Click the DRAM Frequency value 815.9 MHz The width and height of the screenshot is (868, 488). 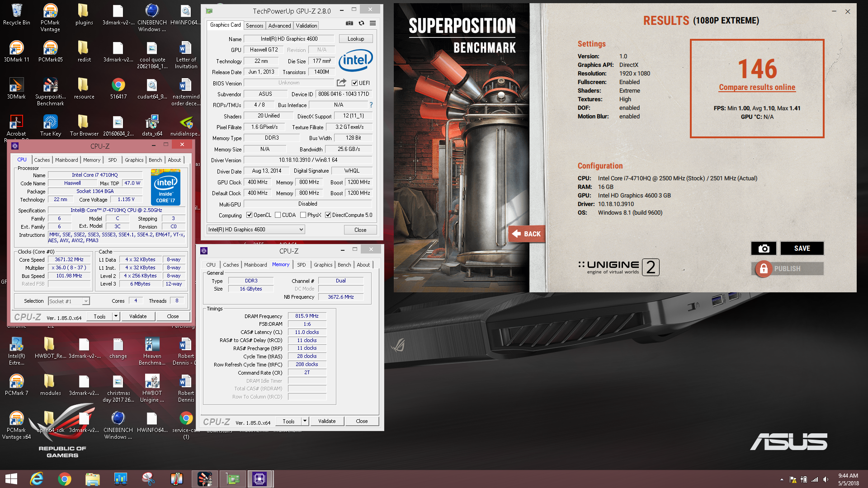307,316
